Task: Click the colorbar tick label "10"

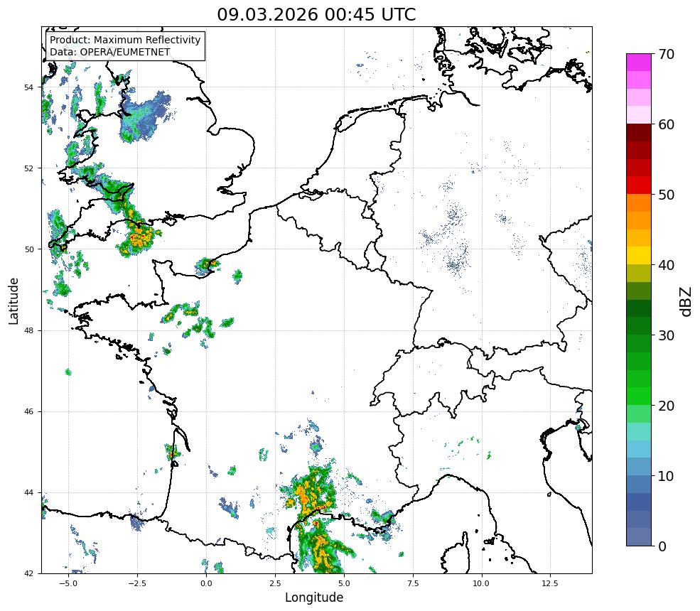Action: click(x=666, y=476)
